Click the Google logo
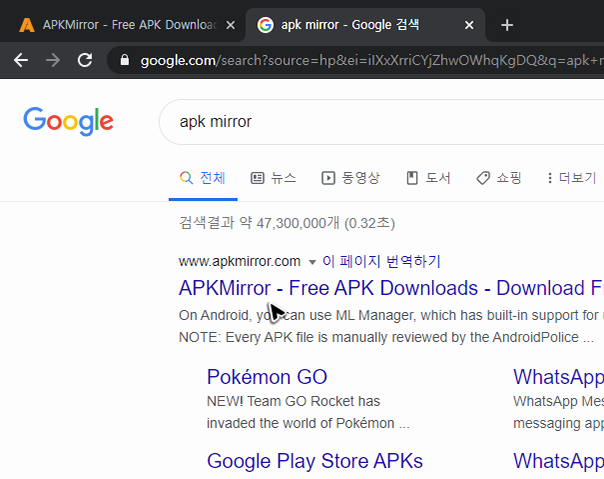 (69, 121)
